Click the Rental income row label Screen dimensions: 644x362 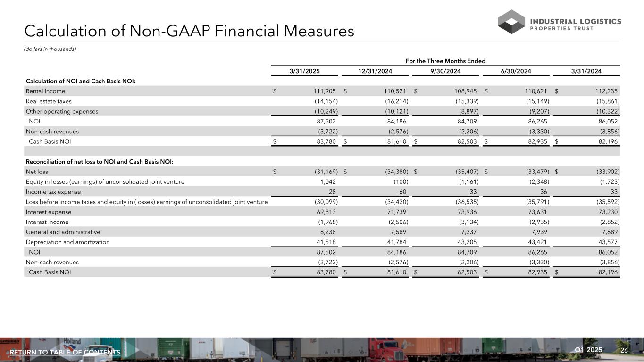click(x=45, y=91)
